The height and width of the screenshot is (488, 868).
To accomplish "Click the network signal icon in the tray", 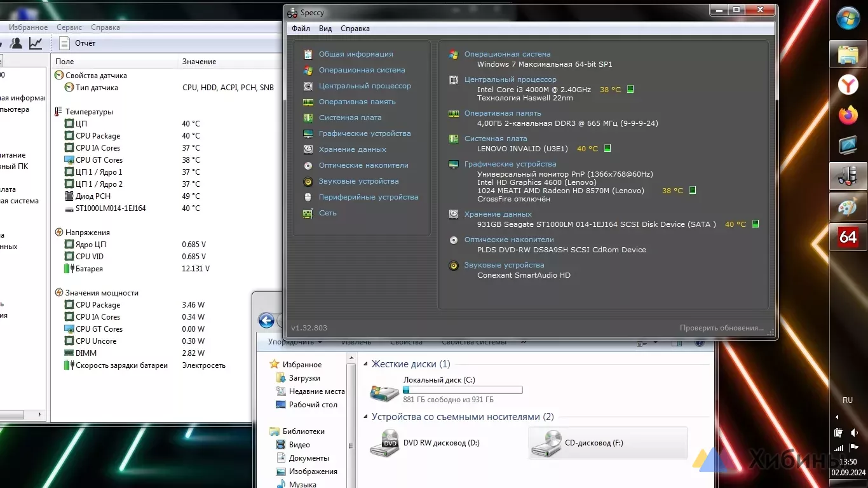I will point(839,447).
